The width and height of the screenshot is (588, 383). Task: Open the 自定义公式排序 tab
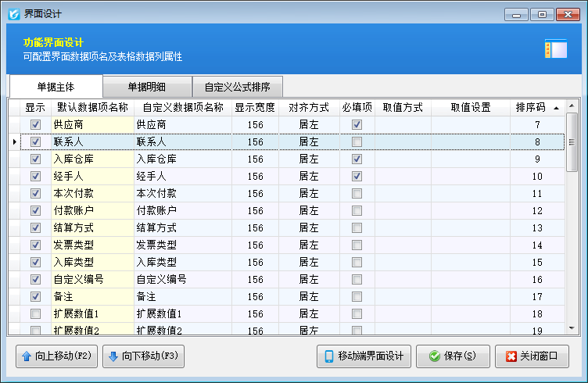point(237,87)
